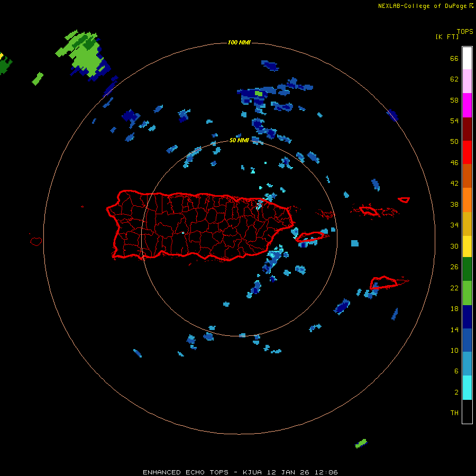The height and width of the screenshot is (476, 476).
Task: Click the bright orange legend swatch
Action: (467, 200)
